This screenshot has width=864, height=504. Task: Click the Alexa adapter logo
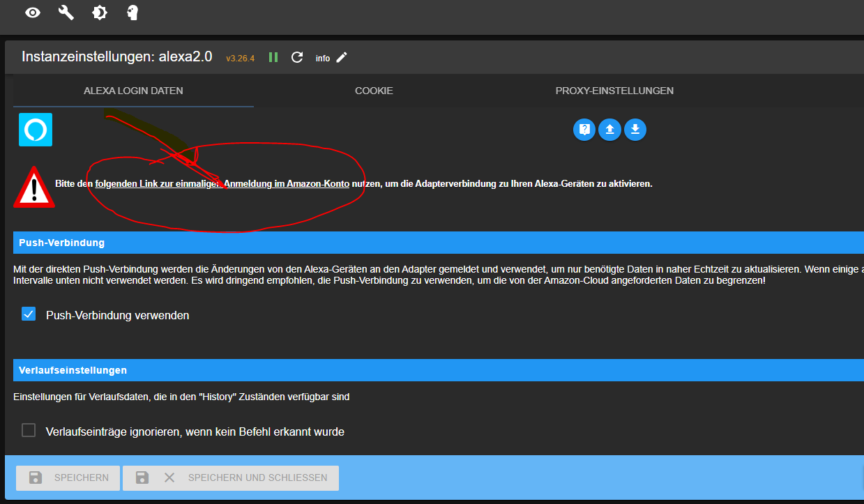[36, 130]
